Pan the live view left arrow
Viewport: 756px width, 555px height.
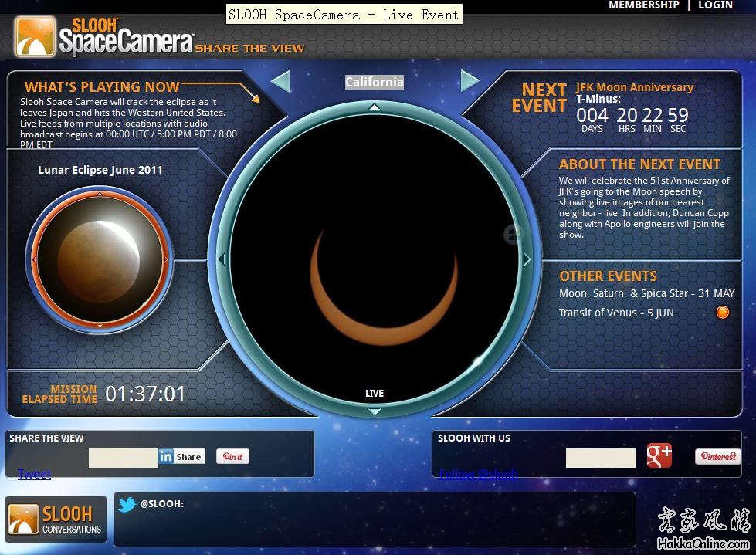click(x=222, y=259)
